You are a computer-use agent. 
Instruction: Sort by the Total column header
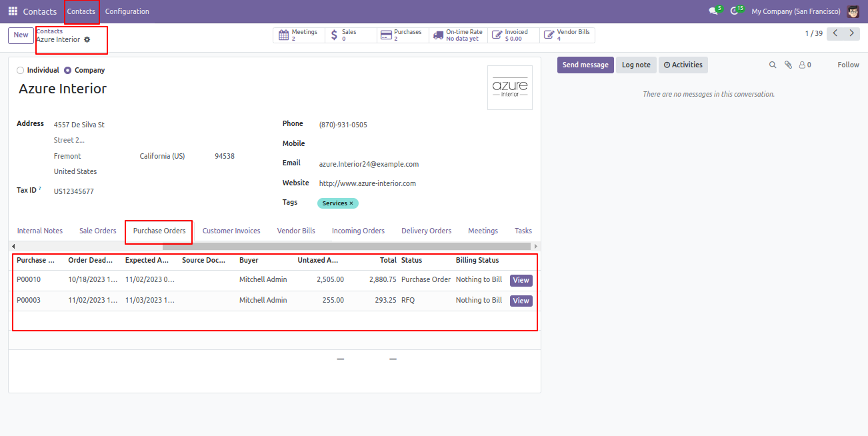[389, 260]
